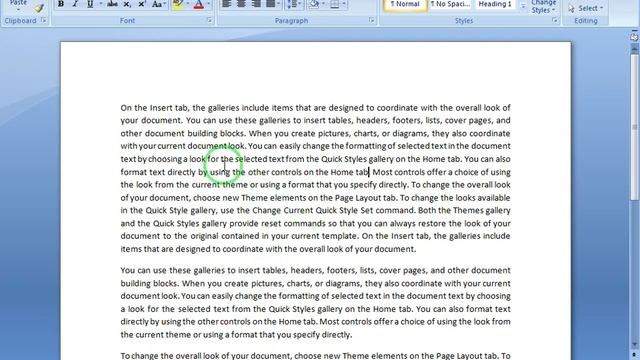640x360 pixels.
Task: Apply Superscript formatting
Action: [x=142, y=4]
